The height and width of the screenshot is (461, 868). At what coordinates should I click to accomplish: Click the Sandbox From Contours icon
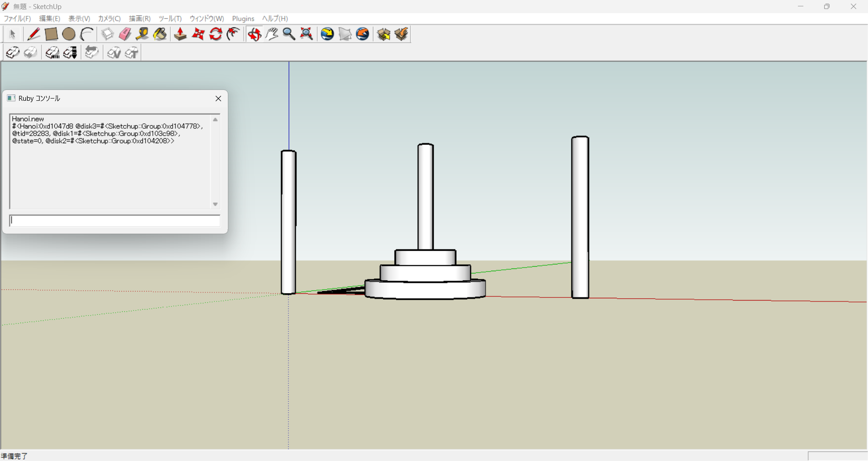tap(12, 53)
